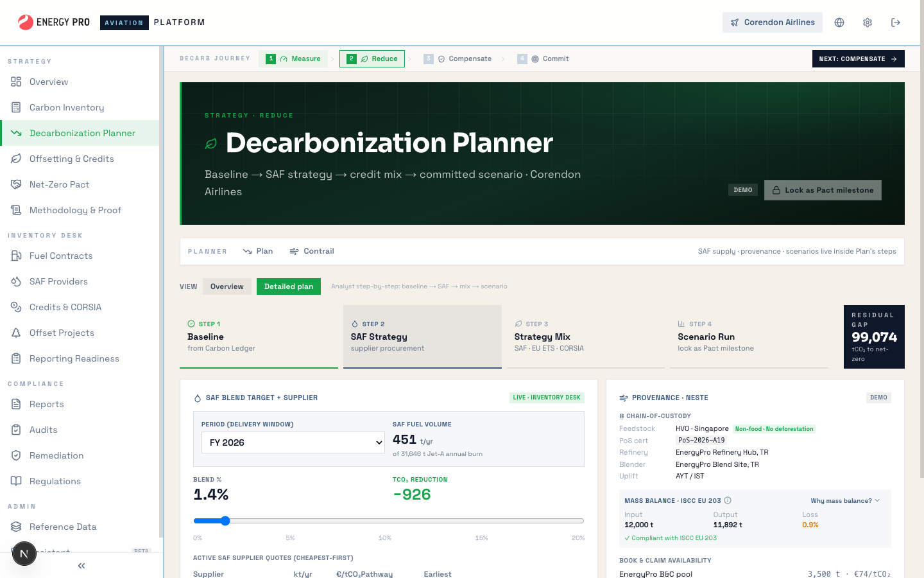Open Offsetting & Credits page
924x578 pixels.
pos(80,159)
